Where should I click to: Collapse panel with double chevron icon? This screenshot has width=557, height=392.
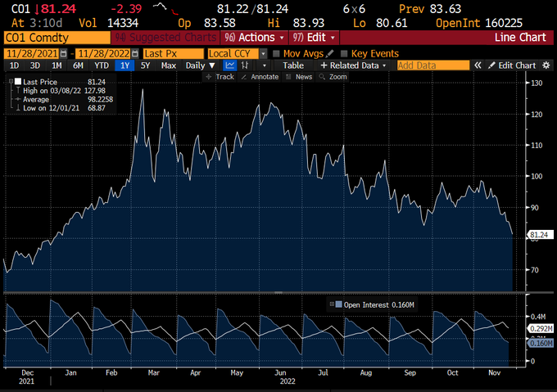(x=478, y=65)
